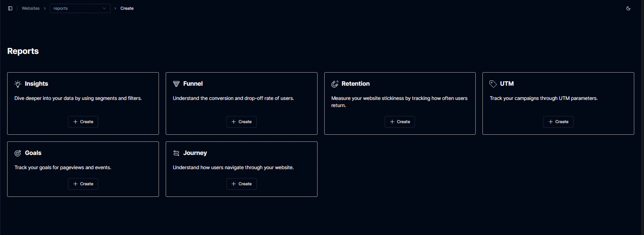Create a new Funnel report
644x235 pixels.
coord(241,122)
